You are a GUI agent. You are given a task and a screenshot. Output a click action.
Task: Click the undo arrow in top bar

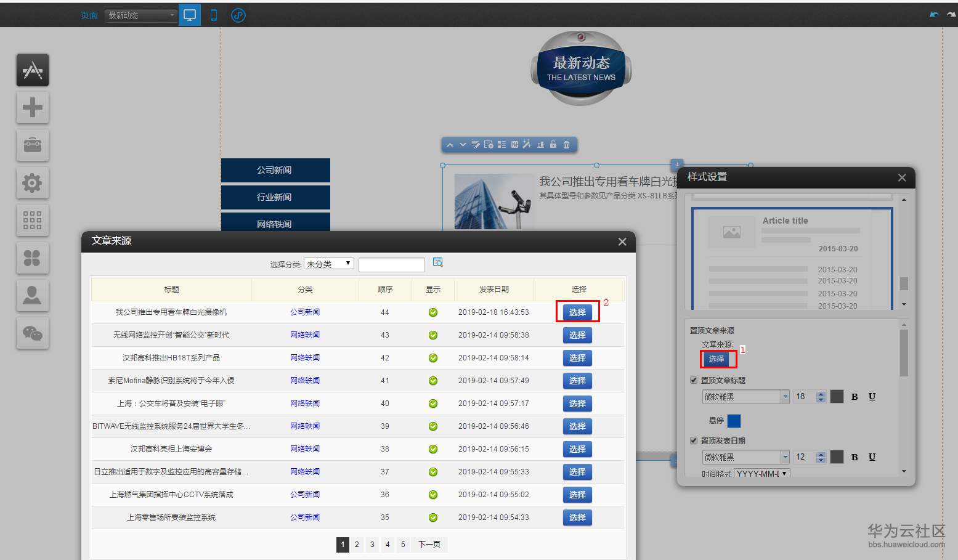[x=934, y=14]
